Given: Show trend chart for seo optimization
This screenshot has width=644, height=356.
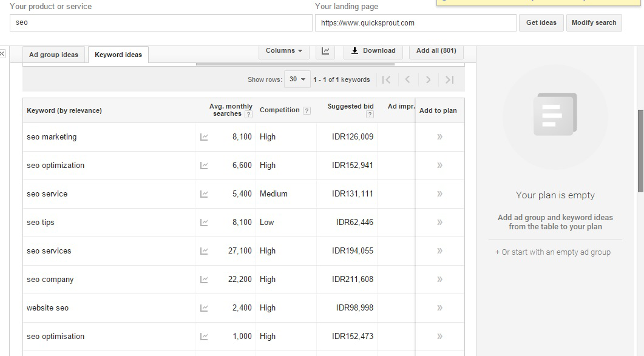Looking at the screenshot, I should [204, 166].
